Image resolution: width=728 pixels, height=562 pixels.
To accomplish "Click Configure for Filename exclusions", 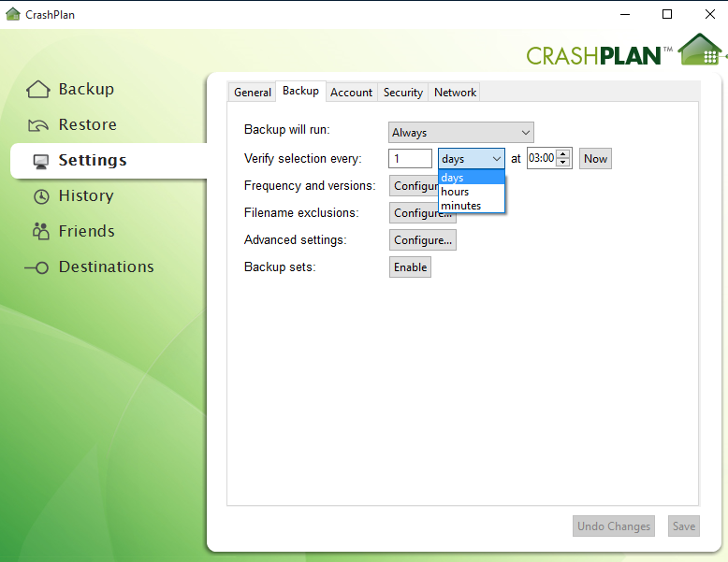I will click(x=423, y=215).
